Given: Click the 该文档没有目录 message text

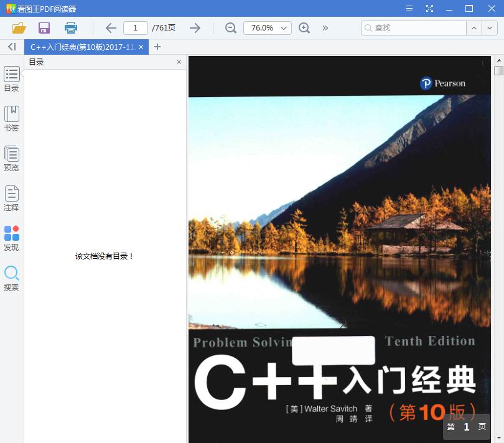Looking at the screenshot, I should 104,256.
